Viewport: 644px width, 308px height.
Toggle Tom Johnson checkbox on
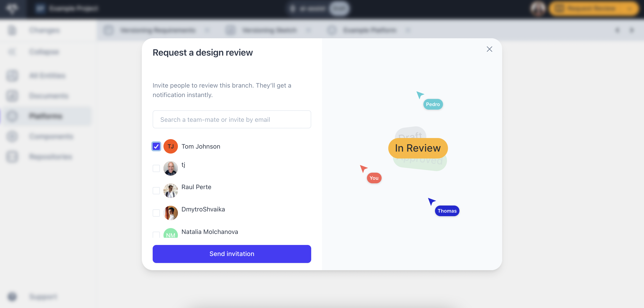(156, 146)
